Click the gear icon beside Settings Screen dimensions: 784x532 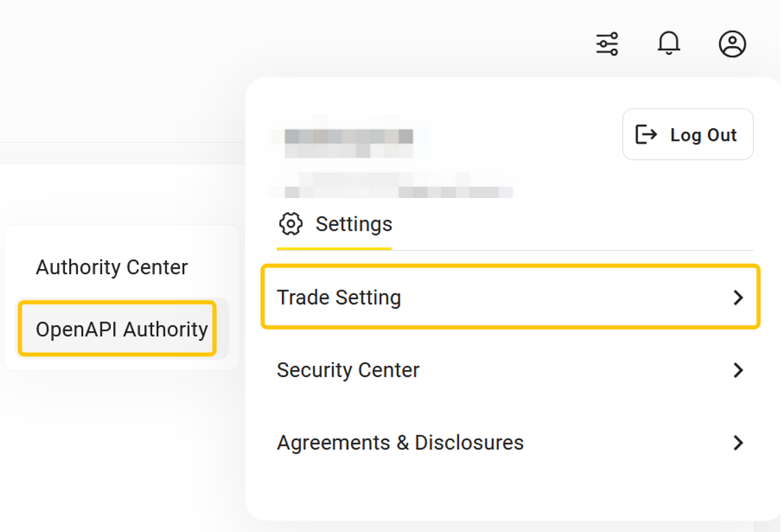[291, 225]
